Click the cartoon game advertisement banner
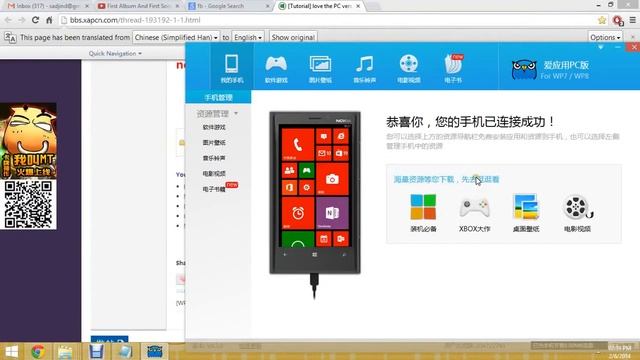The height and width of the screenshot is (360, 640). point(28,141)
